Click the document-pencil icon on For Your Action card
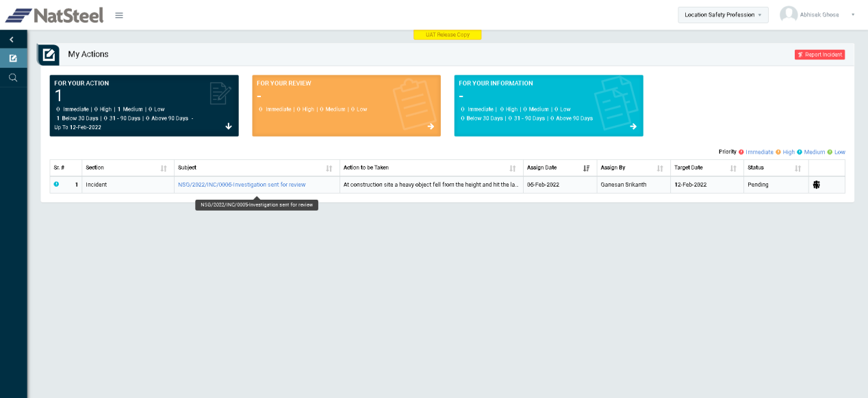868x398 pixels. [220, 93]
